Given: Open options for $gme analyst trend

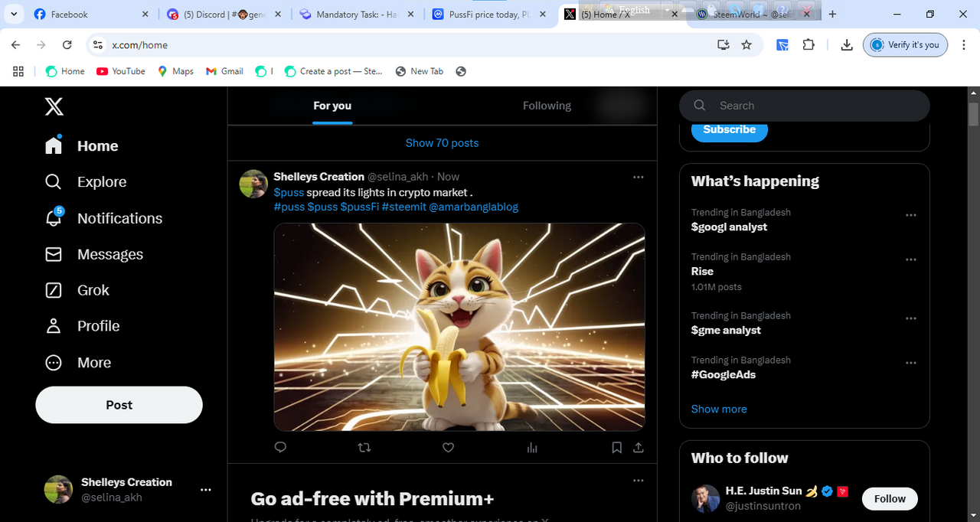Looking at the screenshot, I should pyautogui.click(x=910, y=318).
